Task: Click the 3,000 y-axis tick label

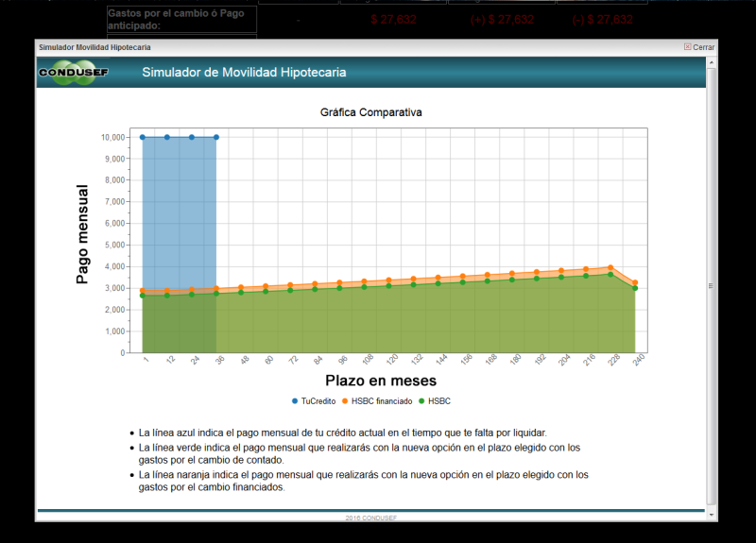Action: (x=114, y=288)
